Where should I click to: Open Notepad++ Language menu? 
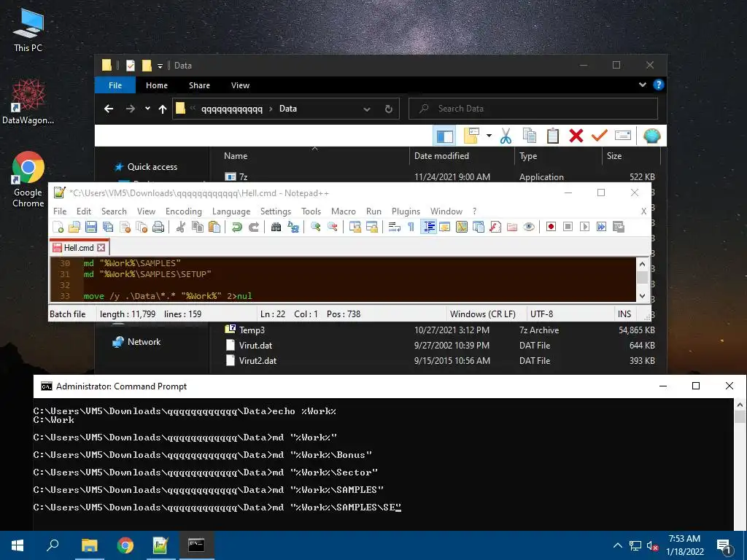(231, 211)
